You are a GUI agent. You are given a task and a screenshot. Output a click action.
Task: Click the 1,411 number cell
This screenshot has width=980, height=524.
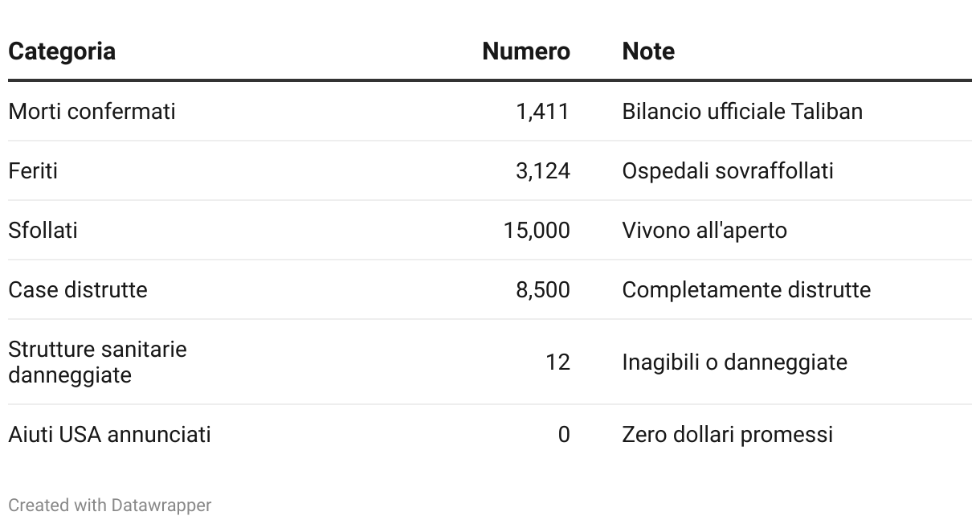click(x=542, y=111)
